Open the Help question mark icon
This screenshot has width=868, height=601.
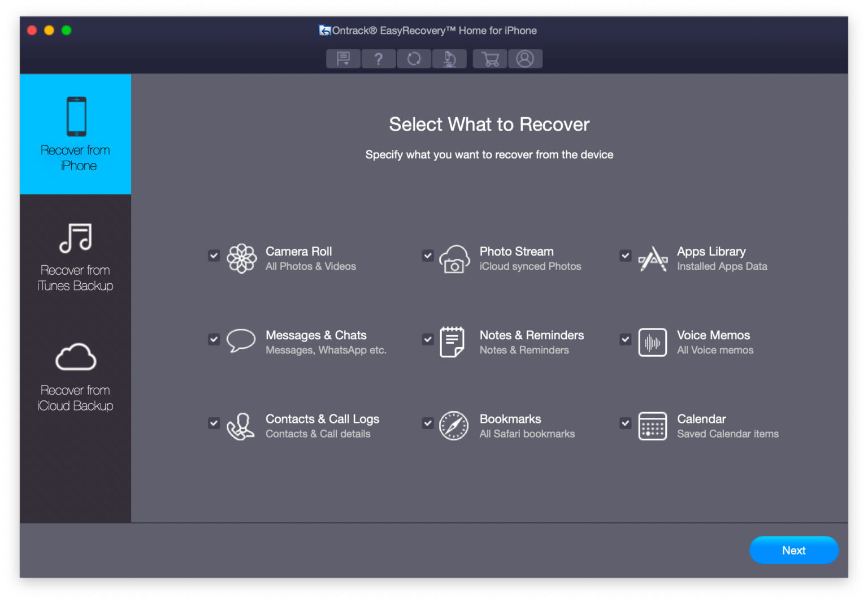click(x=379, y=59)
